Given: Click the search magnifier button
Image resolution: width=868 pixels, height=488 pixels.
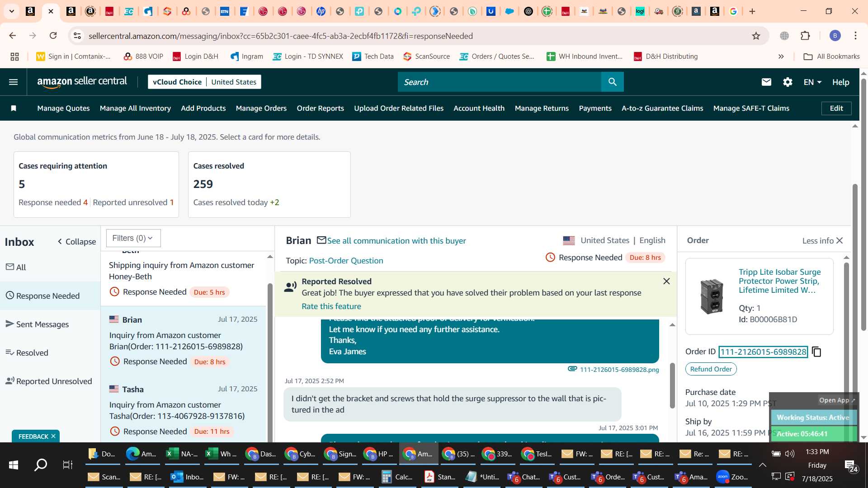Looking at the screenshot, I should point(612,82).
